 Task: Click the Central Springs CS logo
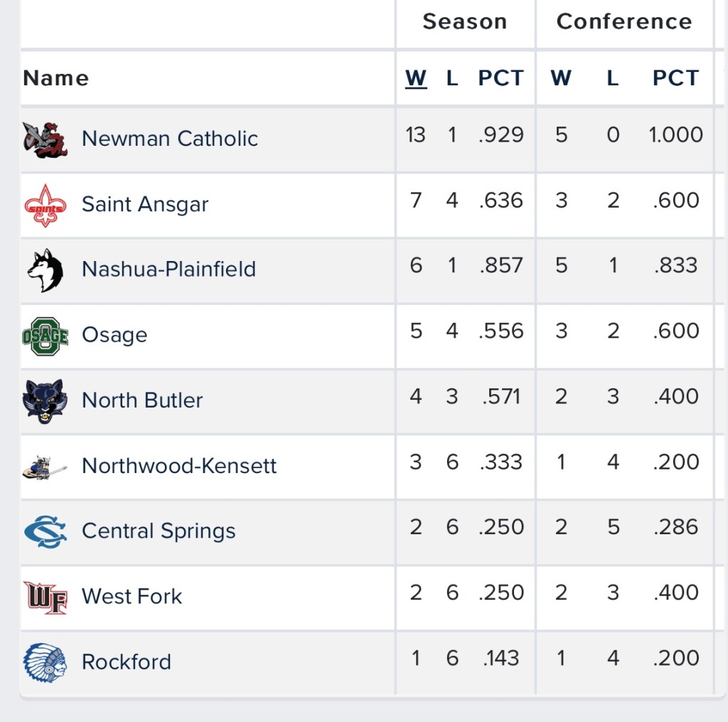point(45,531)
